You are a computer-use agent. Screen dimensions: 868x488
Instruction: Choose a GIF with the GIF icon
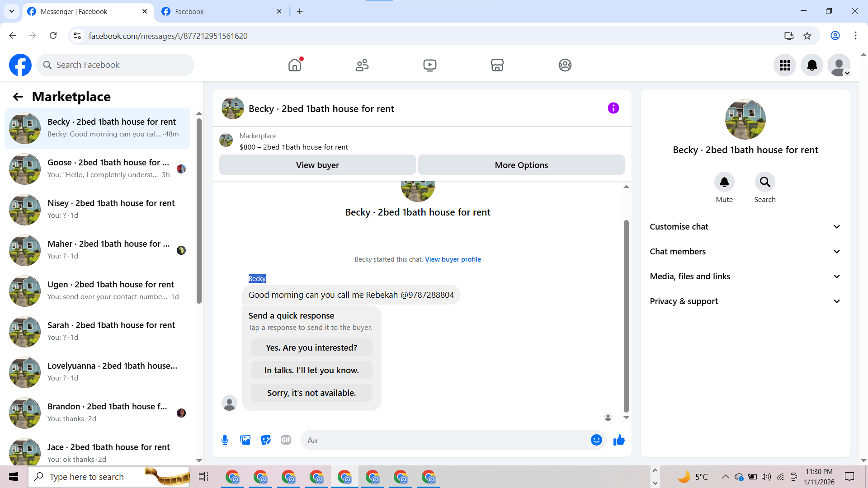click(286, 440)
